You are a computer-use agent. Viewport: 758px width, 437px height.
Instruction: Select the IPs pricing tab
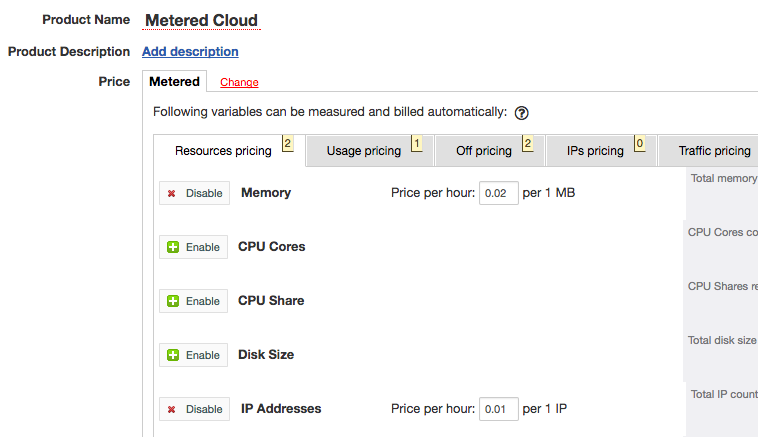click(595, 151)
